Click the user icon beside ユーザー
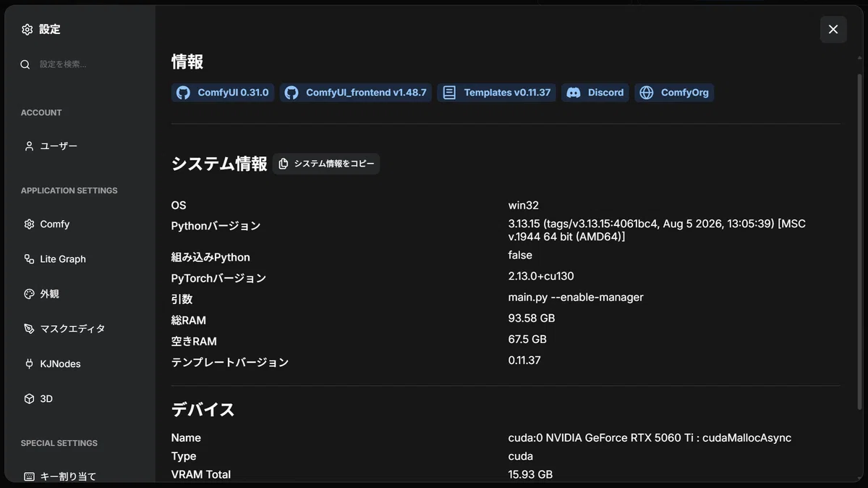The height and width of the screenshot is (488, 868). 29,146
